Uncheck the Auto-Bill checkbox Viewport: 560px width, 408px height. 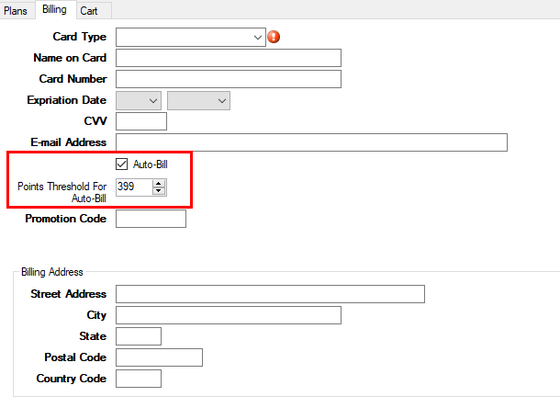[122, 164]
